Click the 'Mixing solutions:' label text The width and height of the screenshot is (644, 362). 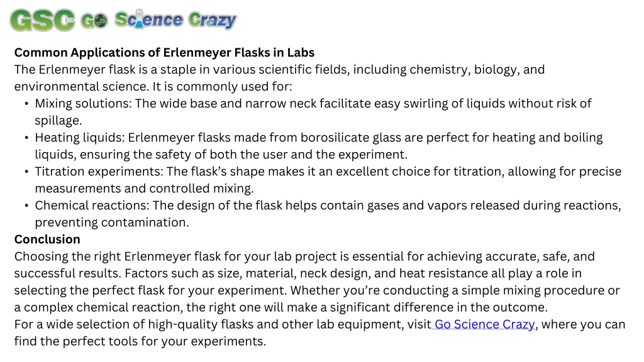coord(84,104)
